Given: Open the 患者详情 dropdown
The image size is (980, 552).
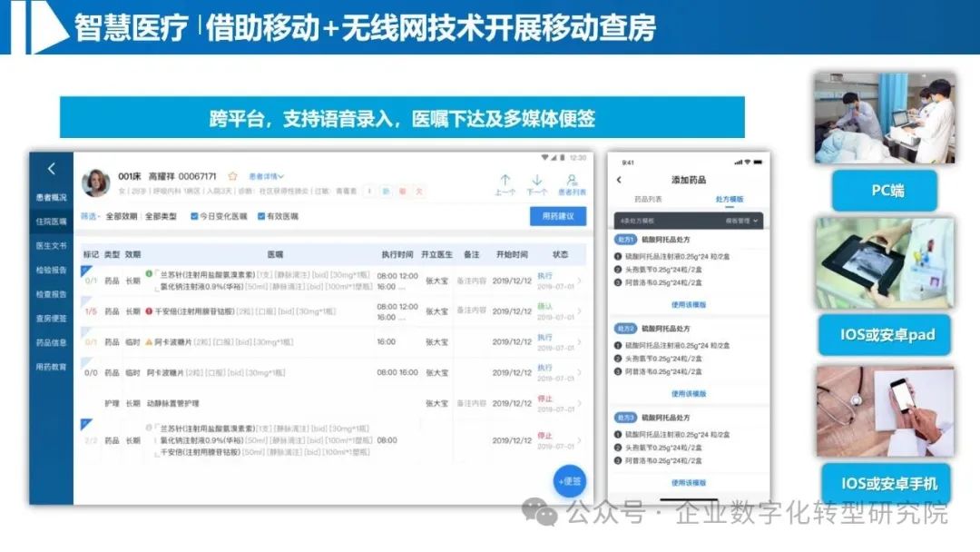Looking at the screenshot, I should pyautogui.click(x=266, y=176).
